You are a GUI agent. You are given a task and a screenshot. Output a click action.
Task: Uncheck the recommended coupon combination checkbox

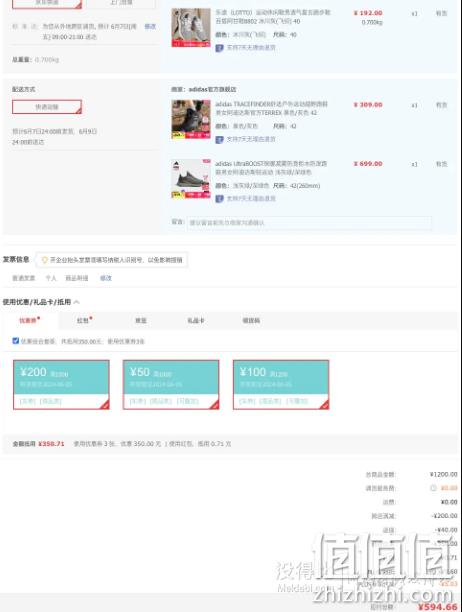[16, 341]
